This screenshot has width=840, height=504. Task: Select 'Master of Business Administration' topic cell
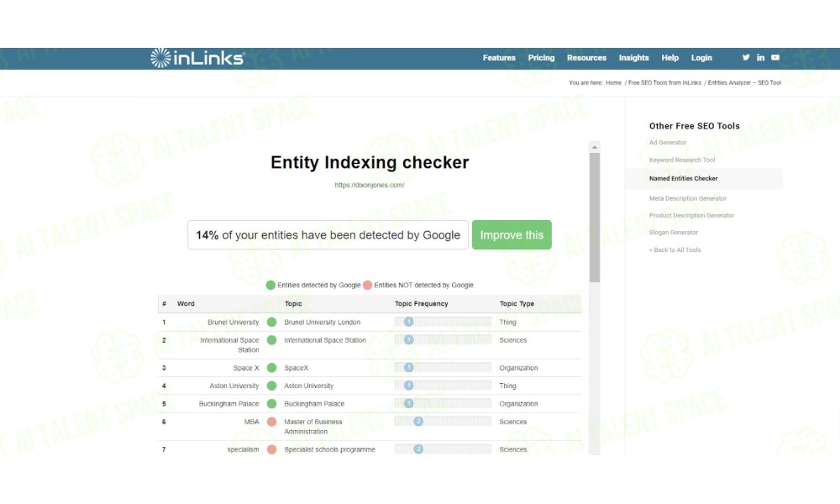(312, 427)
